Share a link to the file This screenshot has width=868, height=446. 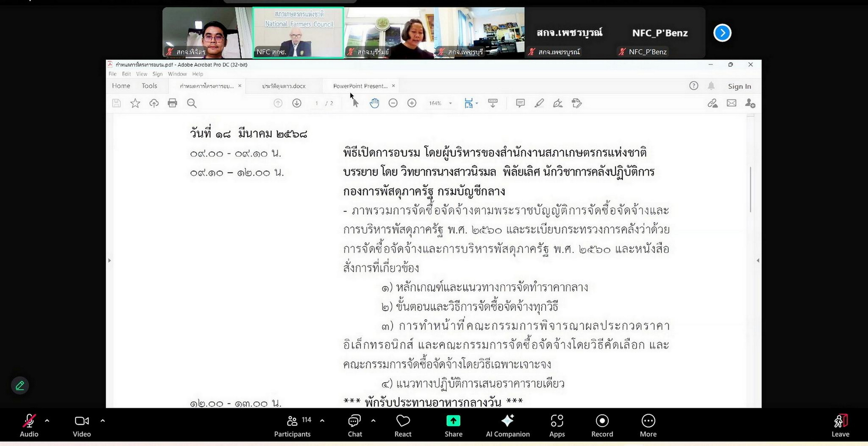pyautogui.click(x=712, y=103)
